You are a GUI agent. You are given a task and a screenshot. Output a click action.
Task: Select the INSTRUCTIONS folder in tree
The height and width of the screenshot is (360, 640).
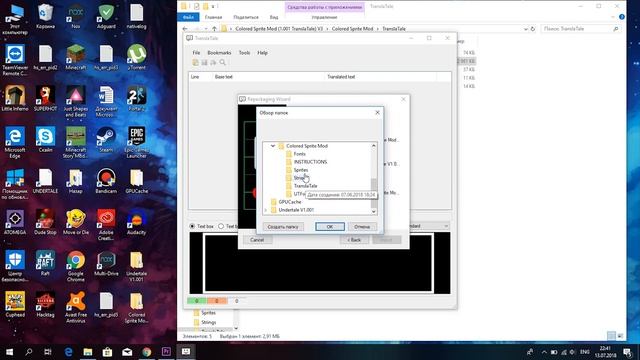[310, 162]
